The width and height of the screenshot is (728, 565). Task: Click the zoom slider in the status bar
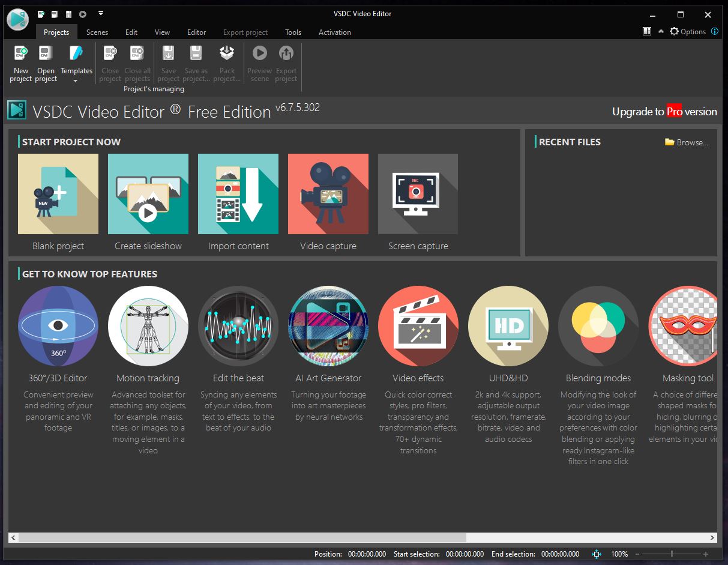coord(672,554)
